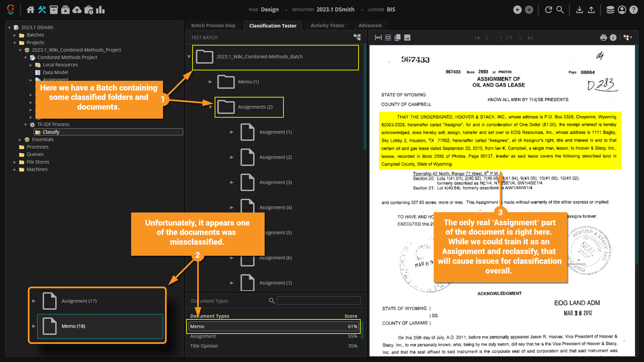Expand the Memo (1) folder
Image resolution: width=644 pixels, height=362 pixels.
tap(210, 82)
